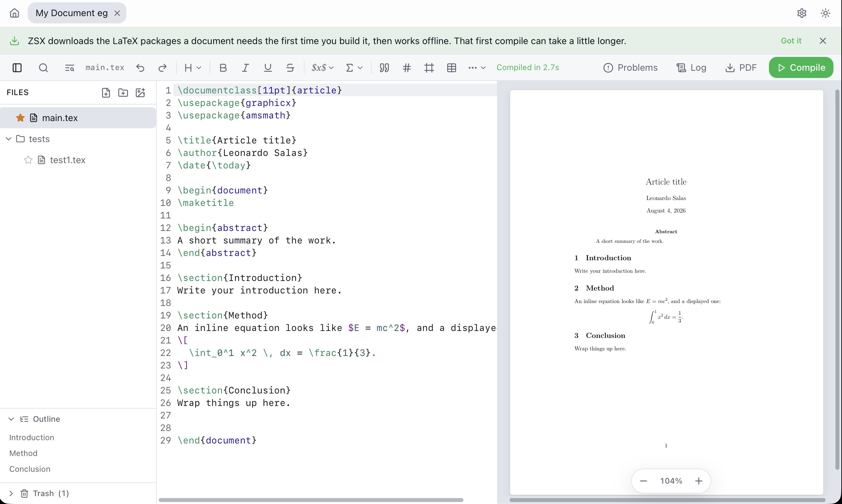Go to the home screen icon
This screenshot has width=842, height=504.
point(14,13)
